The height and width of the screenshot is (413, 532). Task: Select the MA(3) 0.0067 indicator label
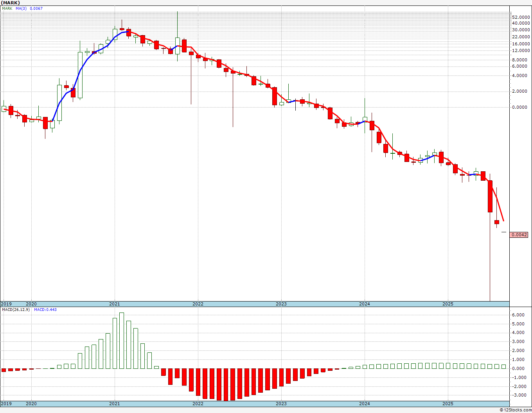pyautogui.click(x=29, y=9)
